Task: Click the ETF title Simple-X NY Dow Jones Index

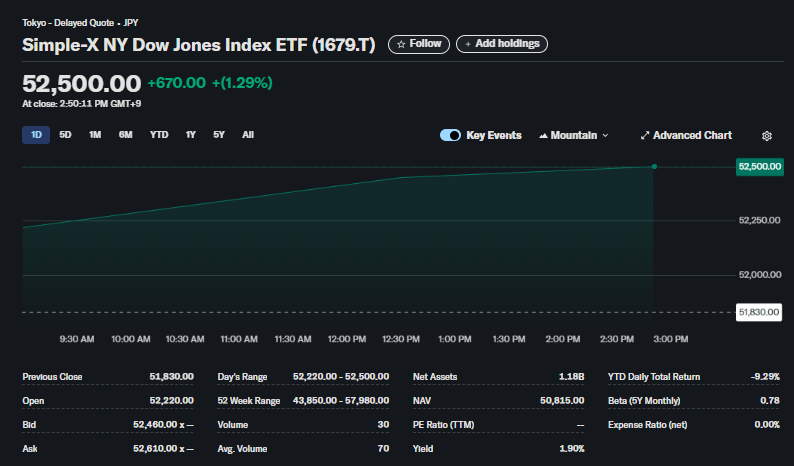Action: coord(198,45)
